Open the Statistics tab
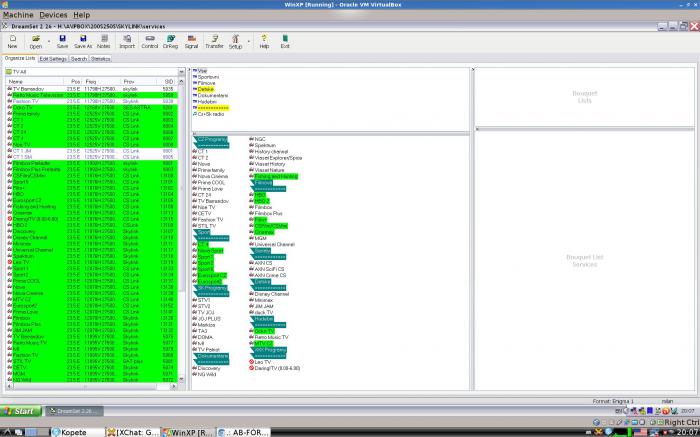This screenshot has height=437, width=700. tap(100, 59)
